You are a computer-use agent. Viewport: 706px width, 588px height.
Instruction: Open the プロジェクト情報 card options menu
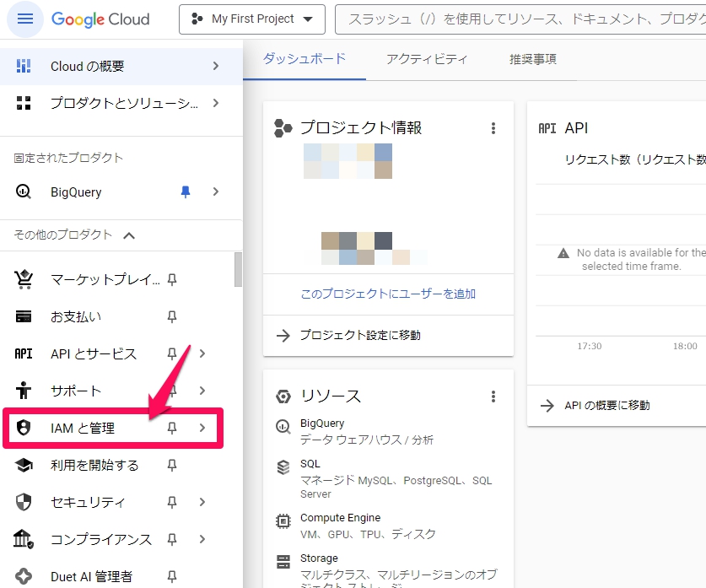click(493, 128)
